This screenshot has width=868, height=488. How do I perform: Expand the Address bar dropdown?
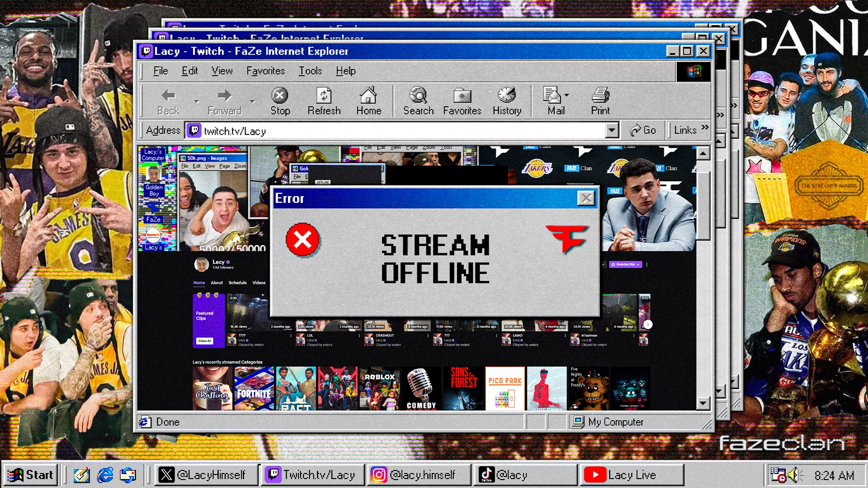click(x=612, y=131)
